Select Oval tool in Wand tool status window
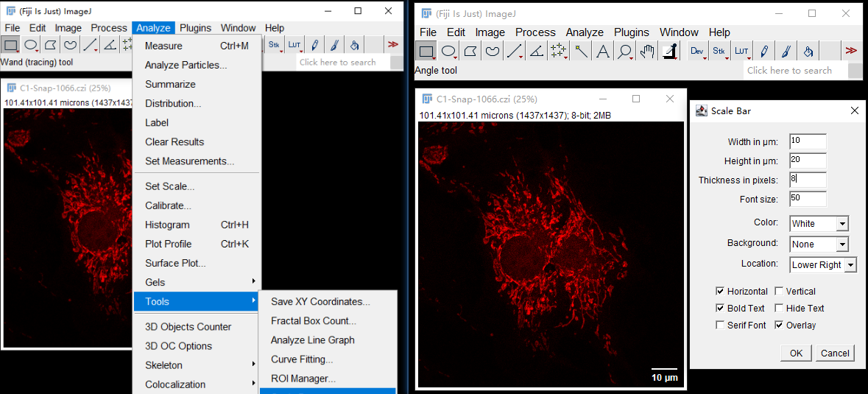Screen dimensions: 868x394 click(x=31, y=44)
